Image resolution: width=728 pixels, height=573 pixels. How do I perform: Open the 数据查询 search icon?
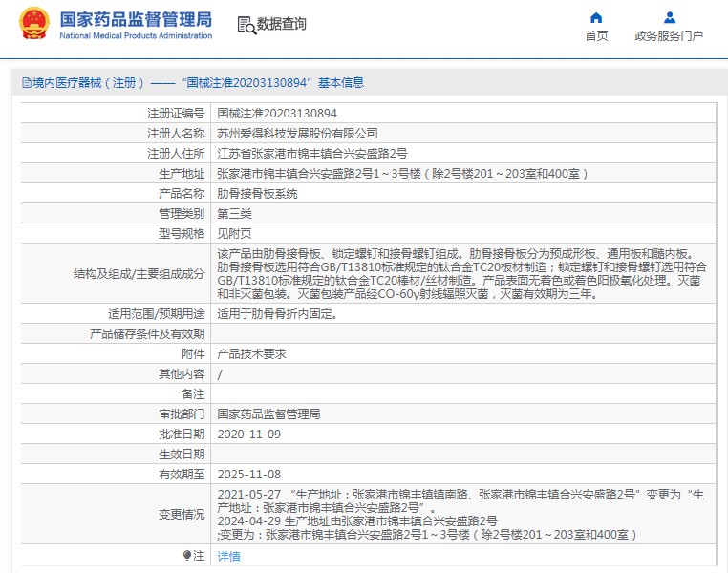pos(246,25)
